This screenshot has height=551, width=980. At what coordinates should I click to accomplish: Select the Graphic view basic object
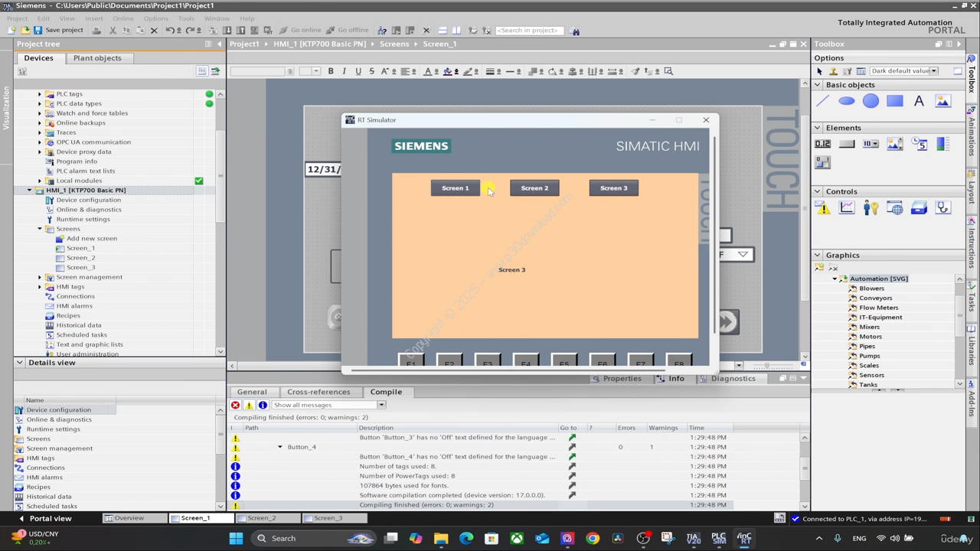click(x=942, y=101)
